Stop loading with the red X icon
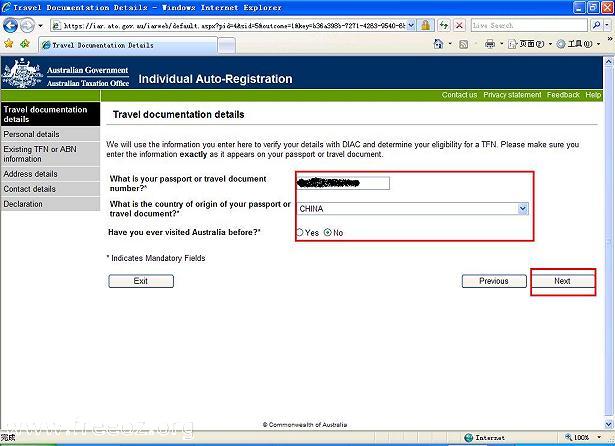 pyautogui.click(x=459, y=26)
